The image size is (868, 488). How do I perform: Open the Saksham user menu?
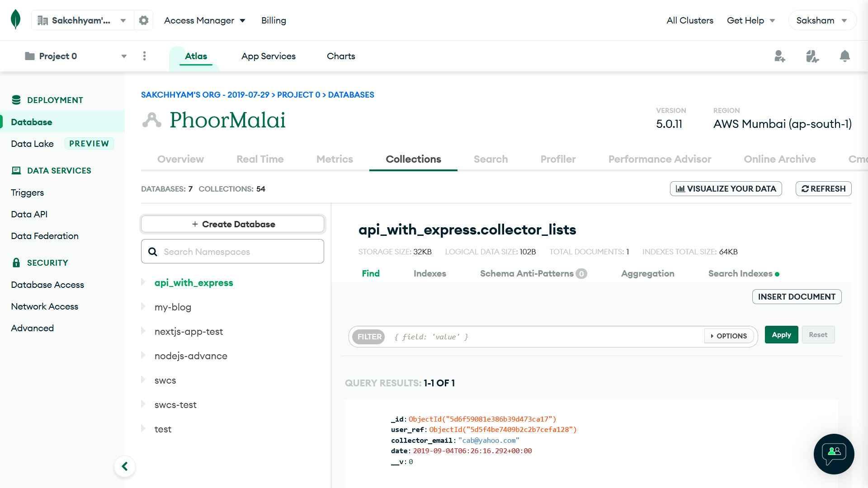tap(821, 20)
